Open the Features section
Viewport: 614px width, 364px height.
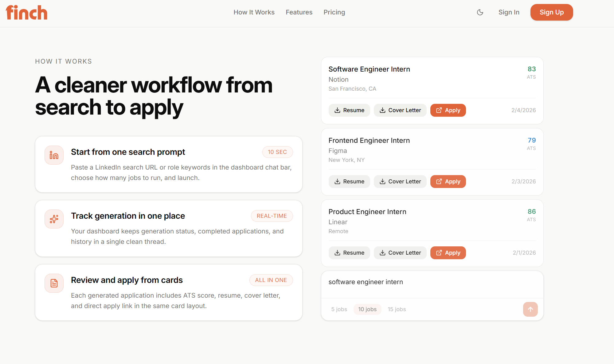tap(299, 12)
